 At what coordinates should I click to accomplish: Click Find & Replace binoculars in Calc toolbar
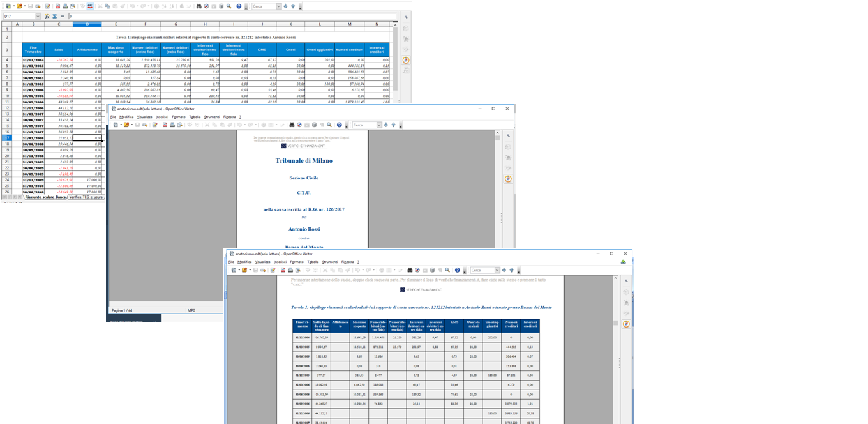(198, 6)
